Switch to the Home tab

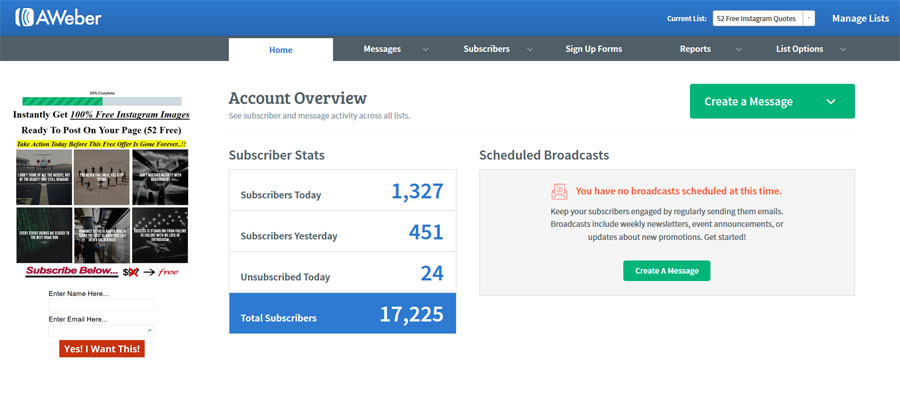(281, 49)
